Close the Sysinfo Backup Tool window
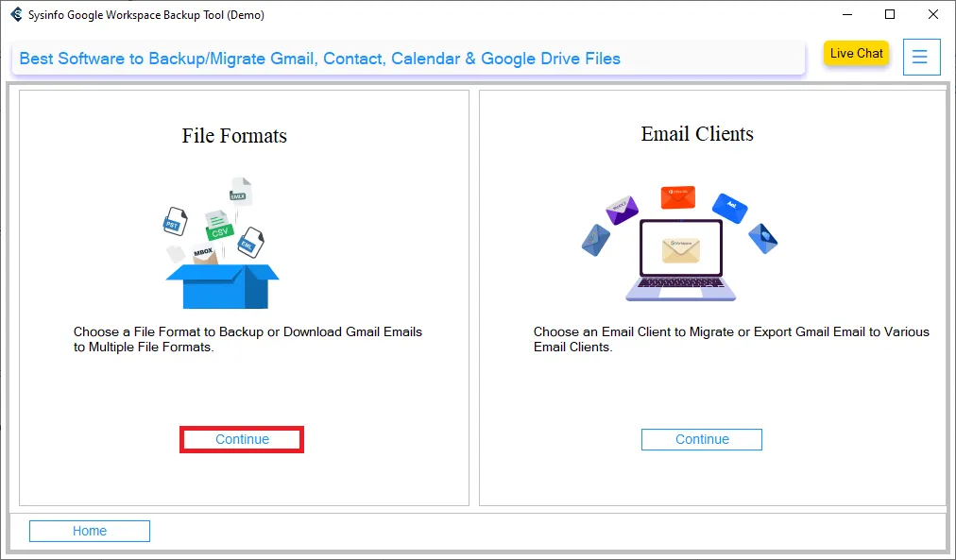This screenshot has width=956, height=560. [932, 14]
